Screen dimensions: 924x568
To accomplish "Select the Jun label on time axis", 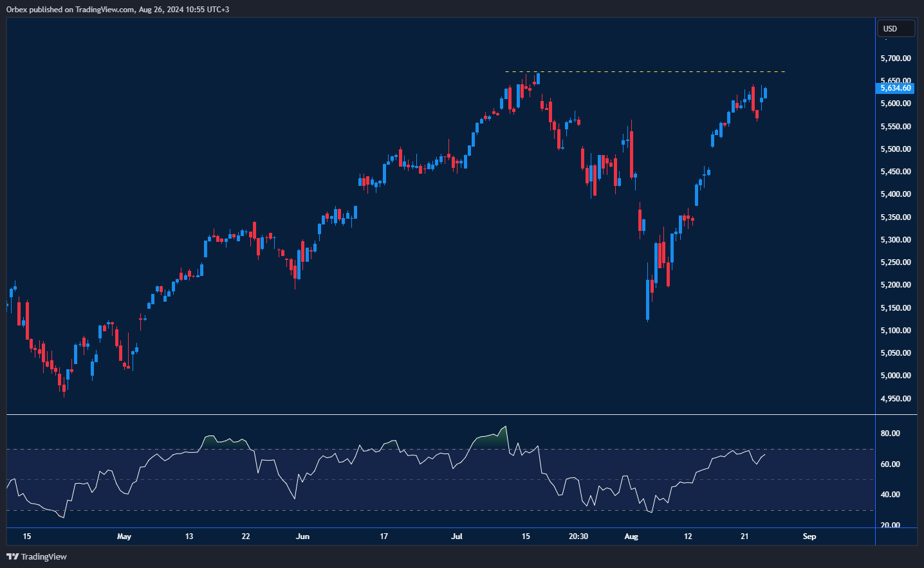I will click(302, 536).
